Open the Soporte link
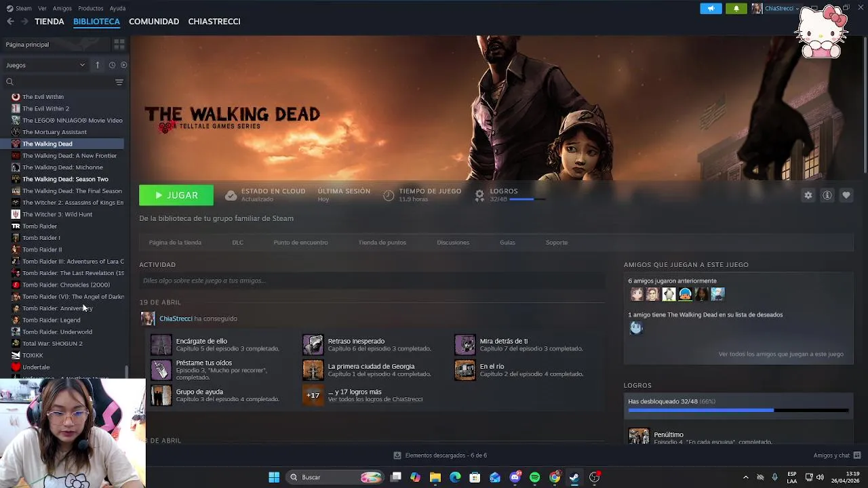 coord(557,243)
